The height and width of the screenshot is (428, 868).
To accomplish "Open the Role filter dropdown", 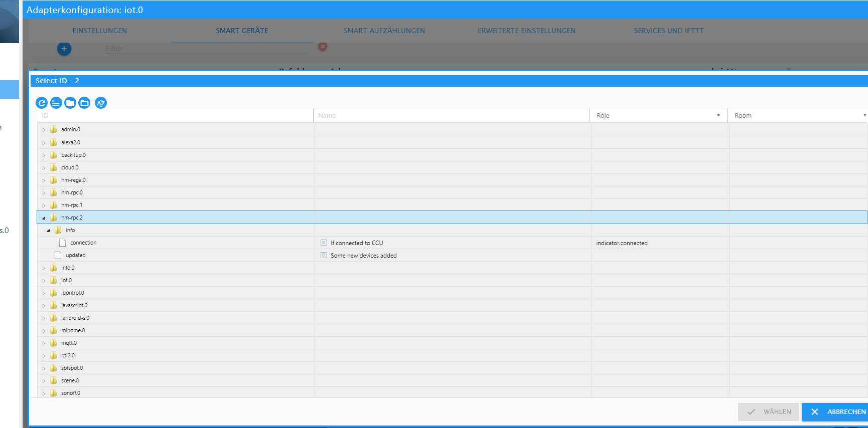I will [x=659, y=115].
